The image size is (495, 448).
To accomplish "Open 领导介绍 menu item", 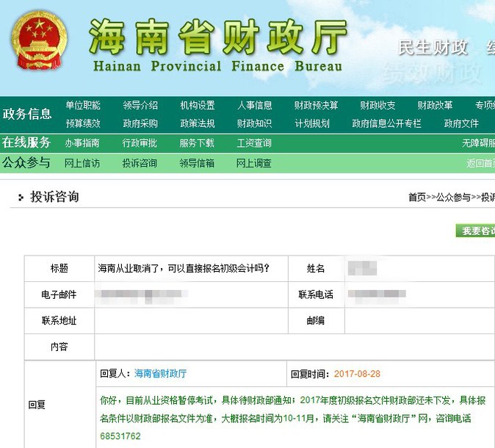I will 140,106.
